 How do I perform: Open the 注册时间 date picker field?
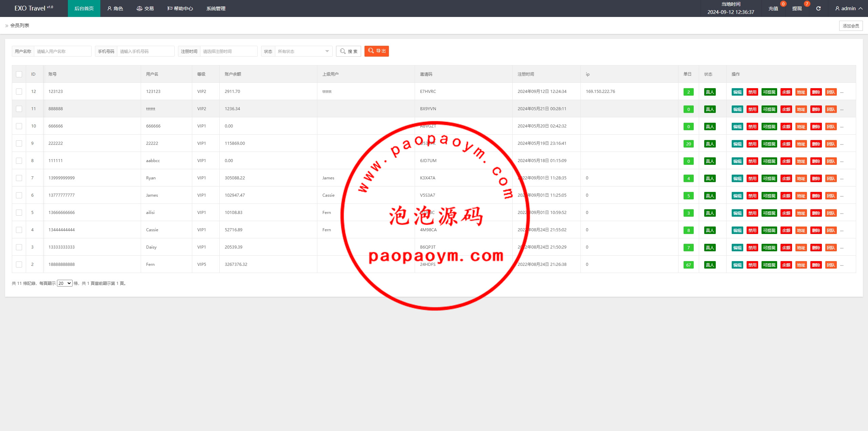(229, 51)
